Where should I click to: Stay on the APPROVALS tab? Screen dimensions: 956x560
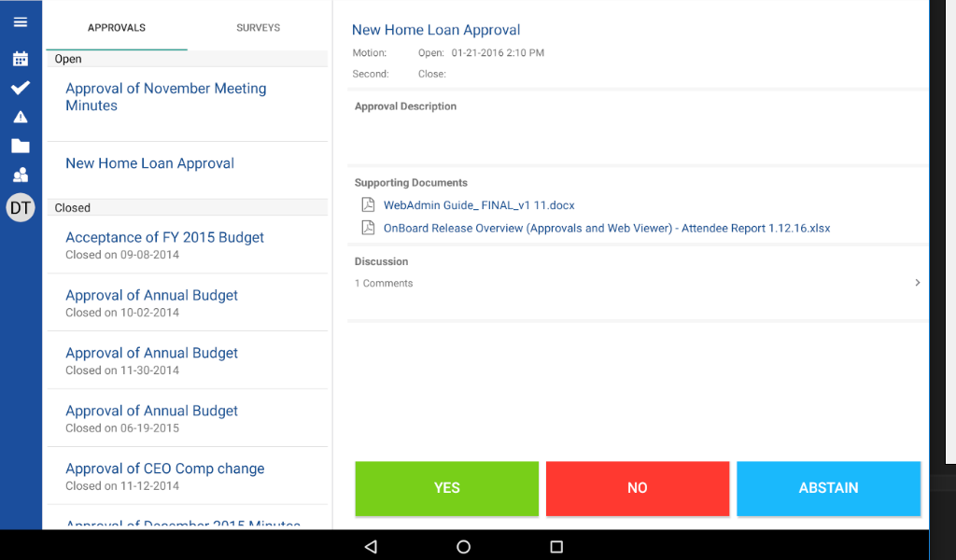116,28
